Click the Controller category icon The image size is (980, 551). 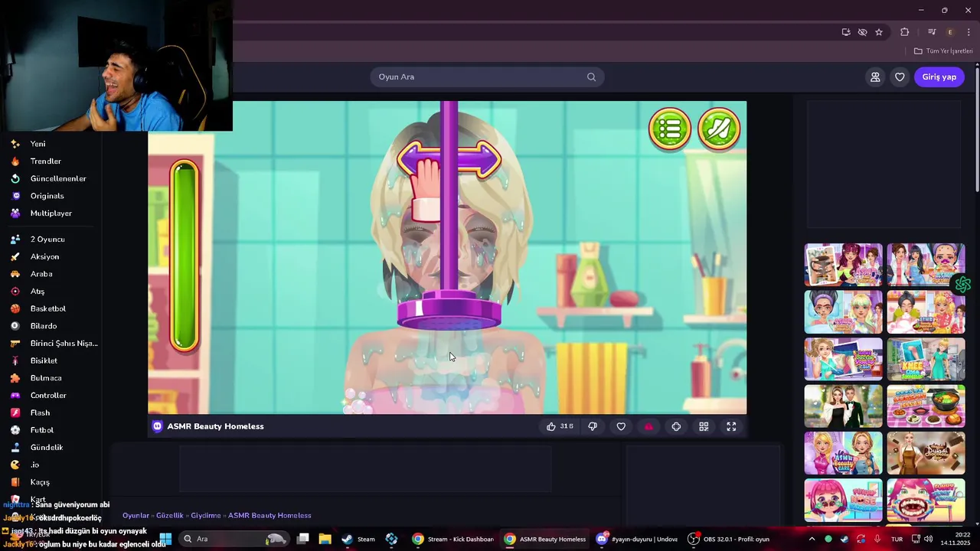point(15,396)
